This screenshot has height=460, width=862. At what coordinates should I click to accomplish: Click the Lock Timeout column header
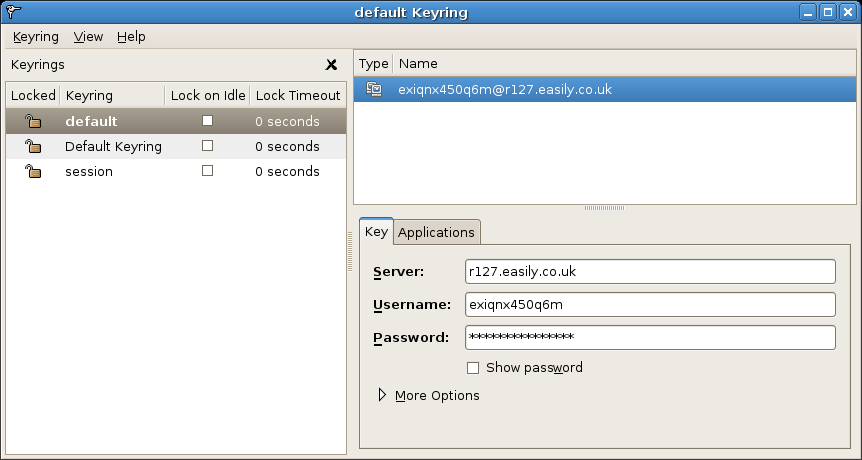coord(297,96)
